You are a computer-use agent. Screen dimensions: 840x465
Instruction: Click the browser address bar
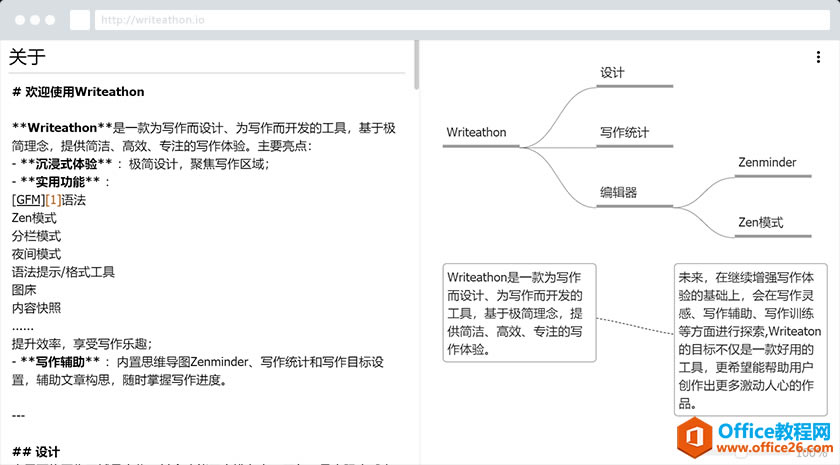tap(462, 20)
